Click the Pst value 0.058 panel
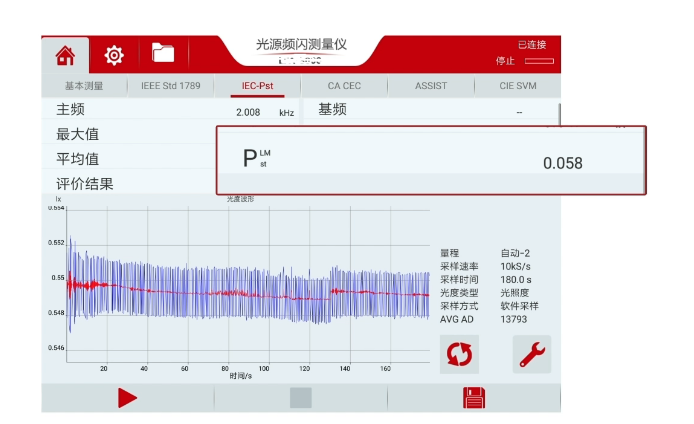Image resolution: width=694 pixels, height=424 pixels. pos(431,160)
